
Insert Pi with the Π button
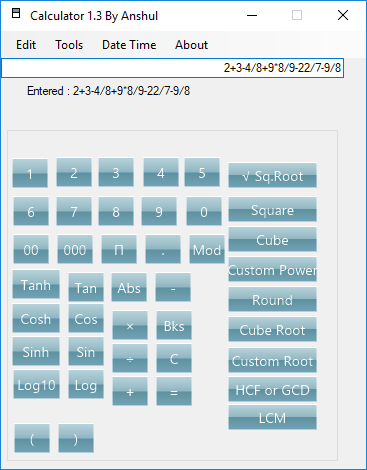tap(119, 249)
